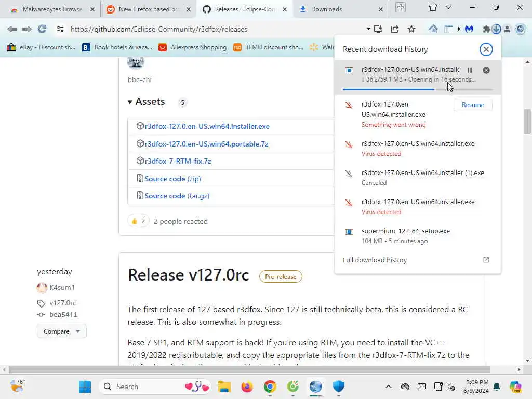Bookmark this page with the star icon
Image resolution: width=532 pixels, height=399 pixels.
tap(411, 29)
